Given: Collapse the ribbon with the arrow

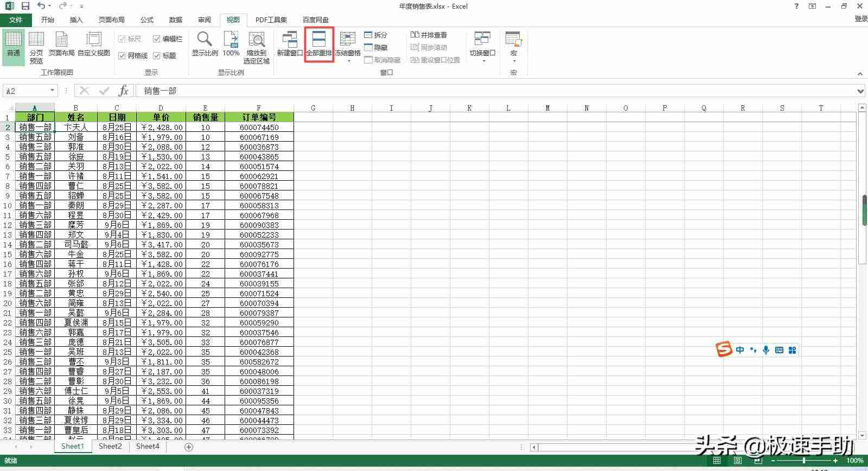Looking at the screenshot, I should [860, 73].
